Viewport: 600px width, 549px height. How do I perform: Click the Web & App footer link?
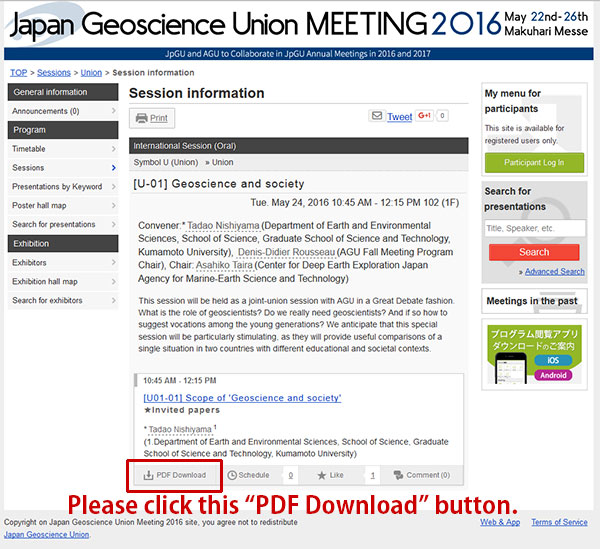[500, 522]
